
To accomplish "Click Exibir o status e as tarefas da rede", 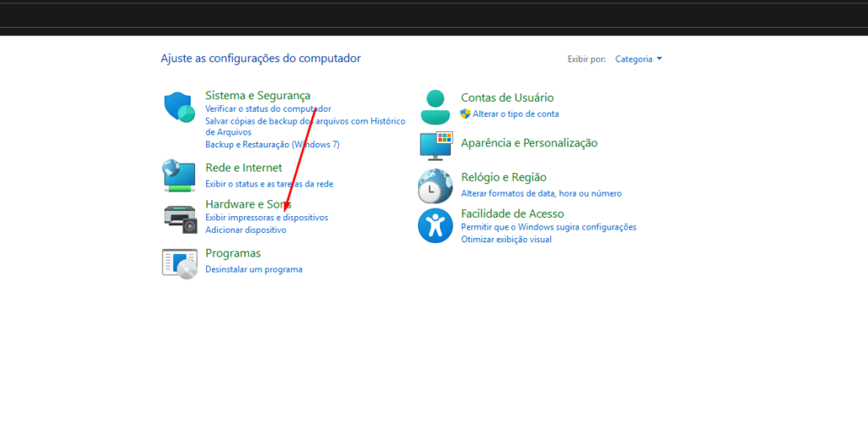I will (x=269, y=184).
